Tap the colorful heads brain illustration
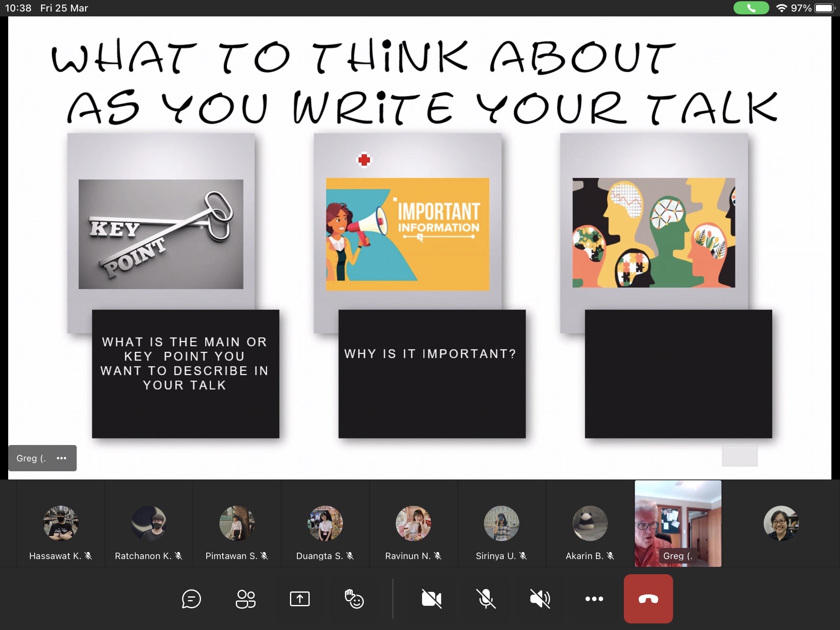The image size is (840, 630). (654, 233)
